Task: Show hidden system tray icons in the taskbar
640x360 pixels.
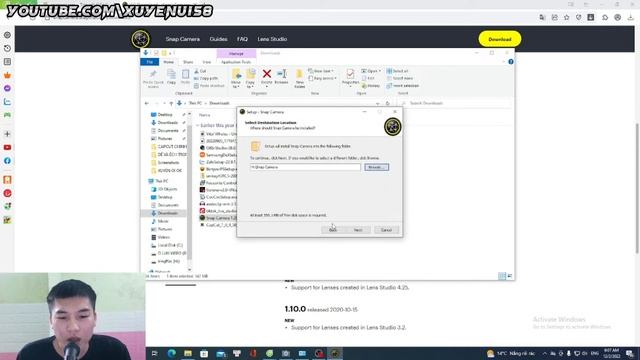Action: 544,353
